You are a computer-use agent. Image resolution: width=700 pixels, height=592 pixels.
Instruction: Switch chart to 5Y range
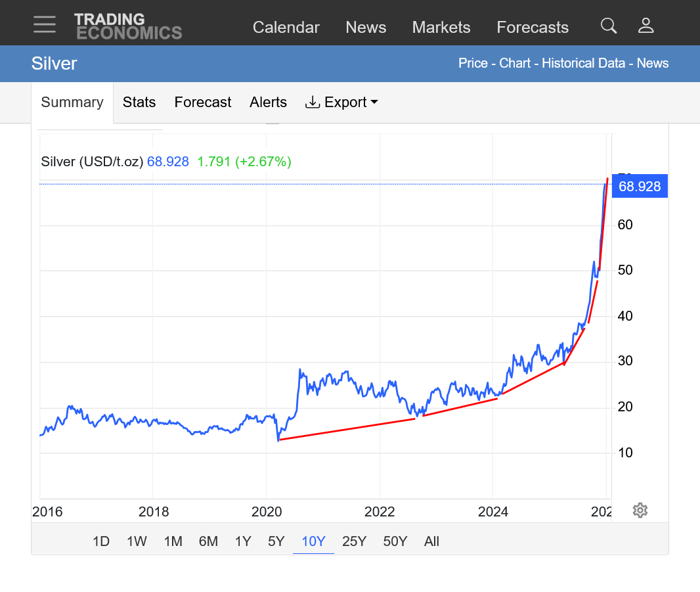(276, 541)
